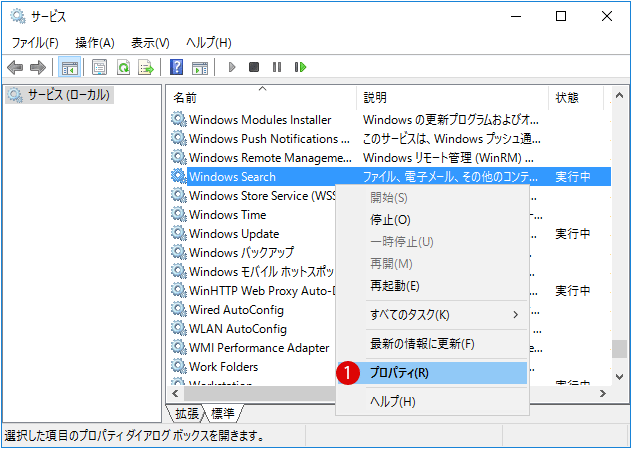Select the Windows Modules Installer row
632x449 pixels.
point(390,119)
